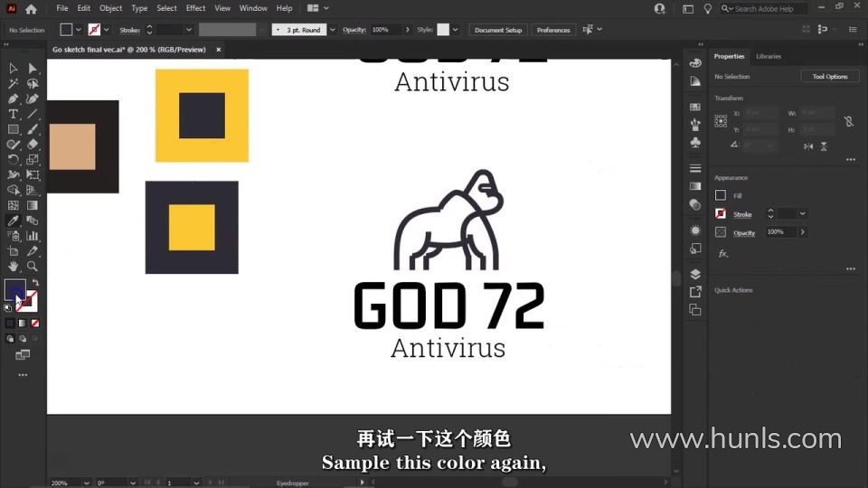Select the Scale tool

(x=33, y=159)
